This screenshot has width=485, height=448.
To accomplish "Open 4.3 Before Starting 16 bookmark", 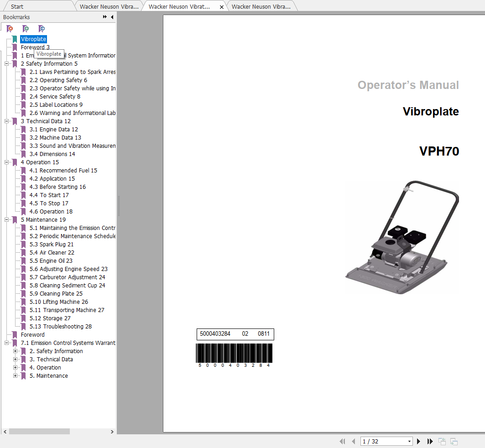I will (57, 187).
